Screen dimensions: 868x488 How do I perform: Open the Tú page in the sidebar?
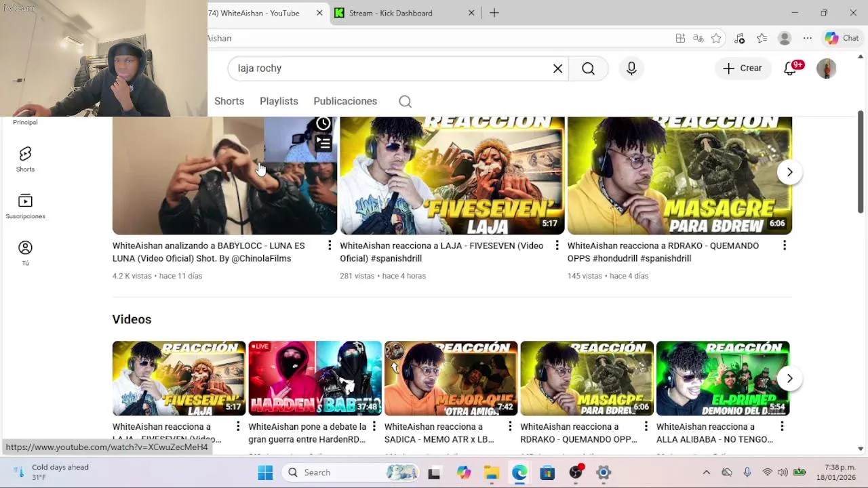click(25, 253)
